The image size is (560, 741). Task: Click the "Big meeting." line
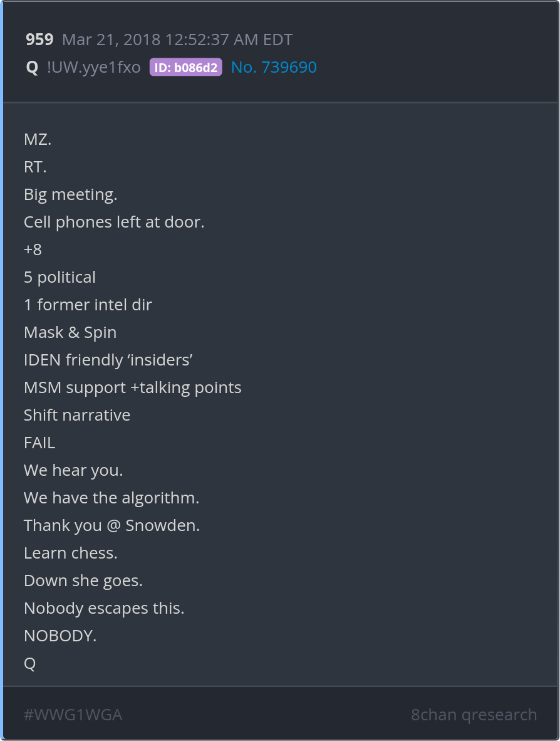pyautogui.click(x=70, y=194)
